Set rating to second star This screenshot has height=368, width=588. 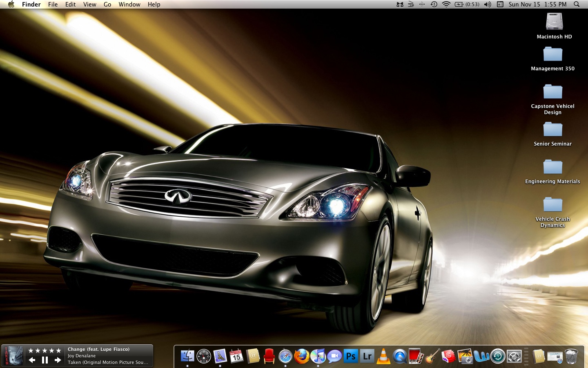[x=38, y=350]
